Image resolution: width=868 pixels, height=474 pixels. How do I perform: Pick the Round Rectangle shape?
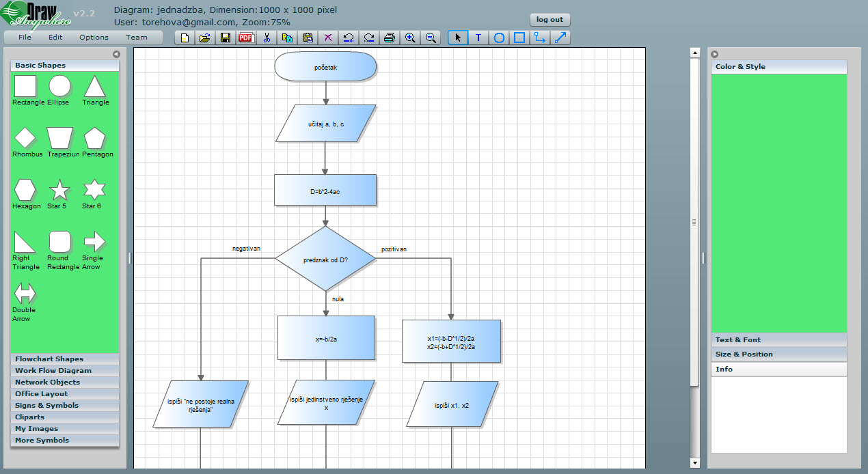[x=59, y=242]
